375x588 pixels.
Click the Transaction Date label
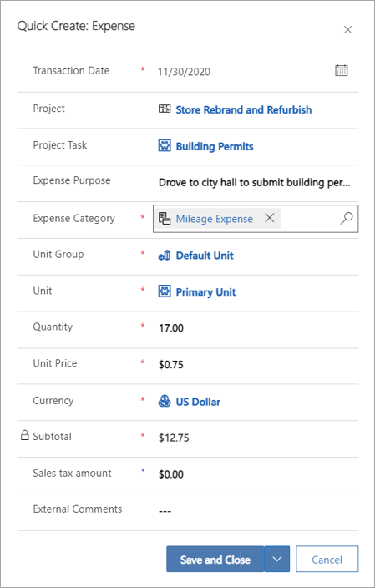pyautogui.click(x=71, y=70)
